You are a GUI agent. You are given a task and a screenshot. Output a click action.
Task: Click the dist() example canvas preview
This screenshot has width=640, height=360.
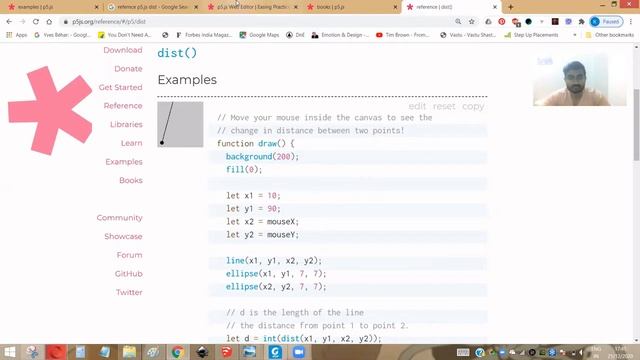180,124
